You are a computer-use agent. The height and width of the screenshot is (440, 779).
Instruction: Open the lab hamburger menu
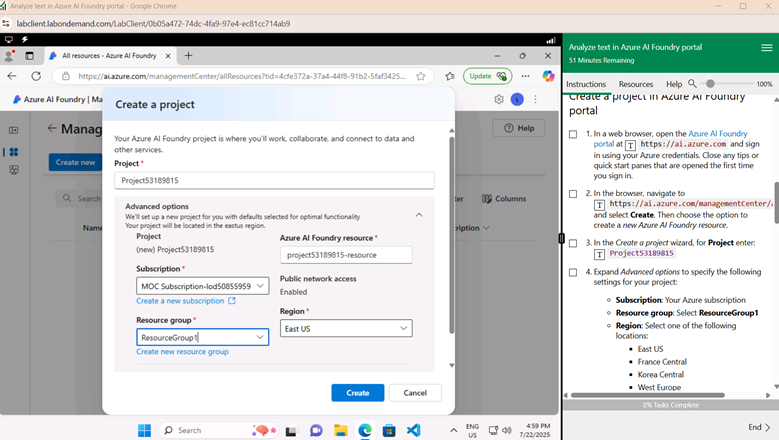[x=766, y=47]
